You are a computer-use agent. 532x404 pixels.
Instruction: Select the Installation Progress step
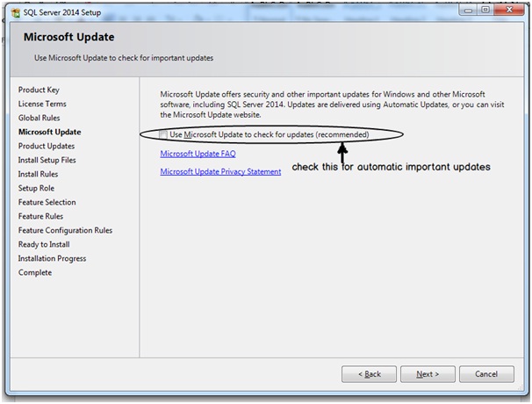pos(52,259)
